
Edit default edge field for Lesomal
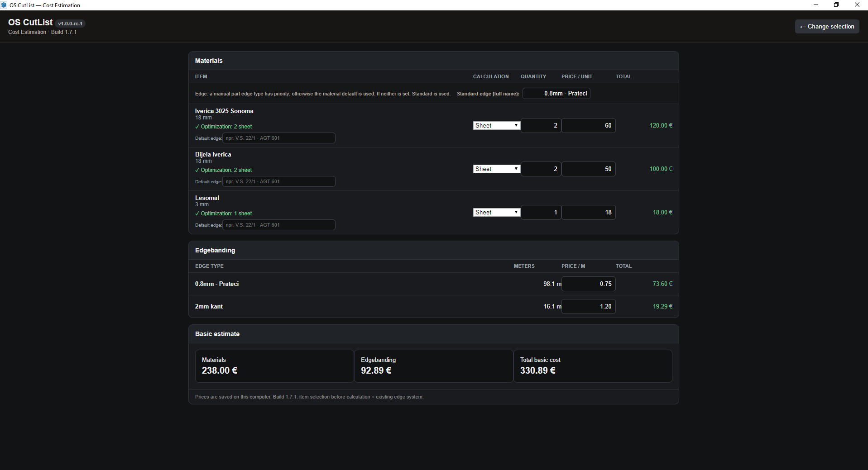tap(279, 225)
